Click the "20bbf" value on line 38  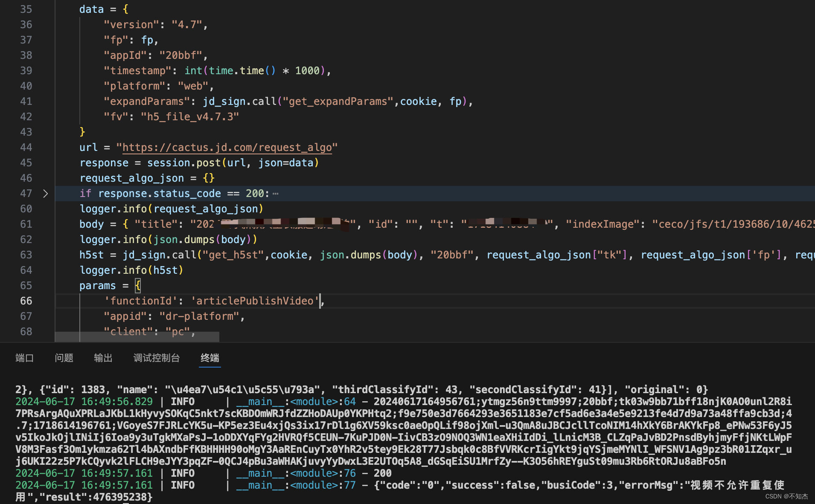[181, 55]
